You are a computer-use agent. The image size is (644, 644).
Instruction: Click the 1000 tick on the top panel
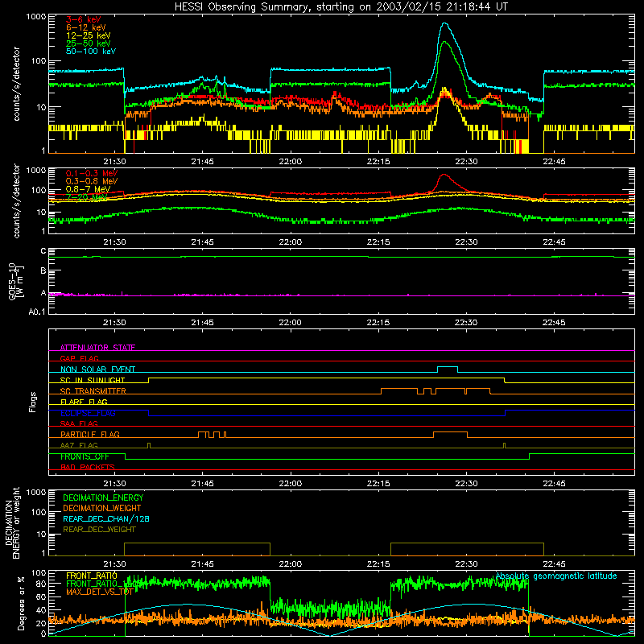[x=36, y=17]
